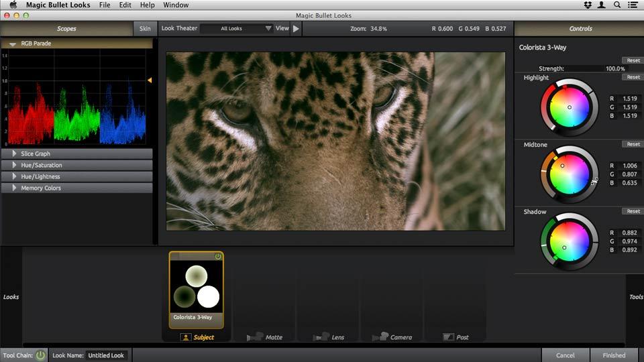Disable the Colorista 3-Way tool power icon

[x=218, y=257]
